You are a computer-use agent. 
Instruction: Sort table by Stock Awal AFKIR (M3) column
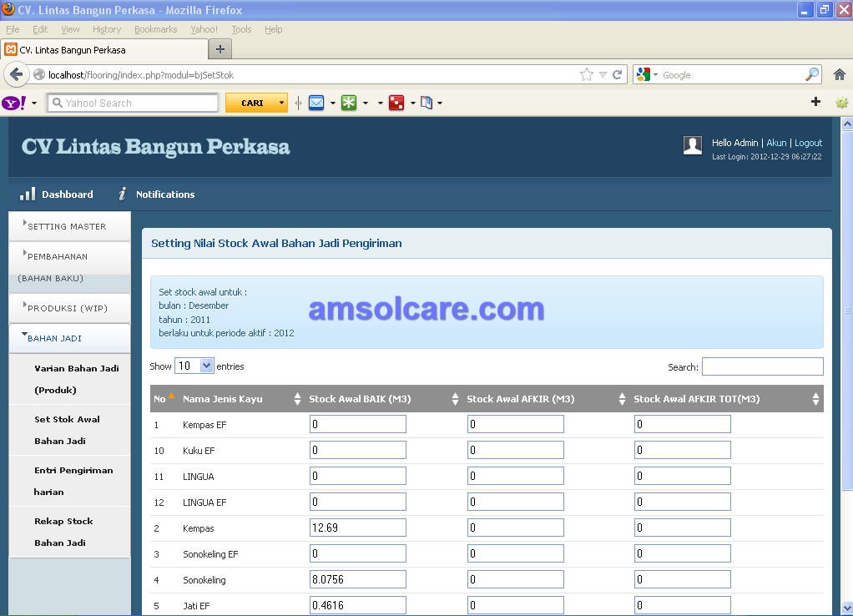pyautogui.click(x=544, y=399)
